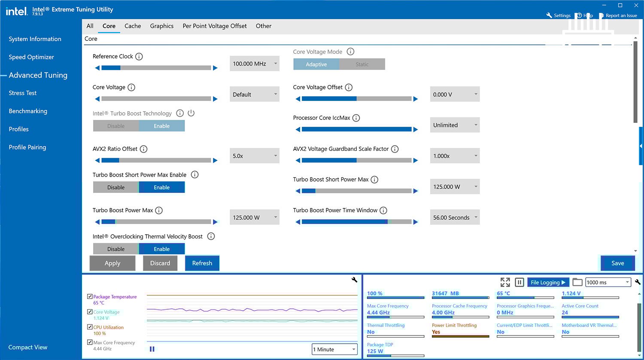
Task: Increase Core Voltage Offset with right arrow
Action: click(416, 99)
